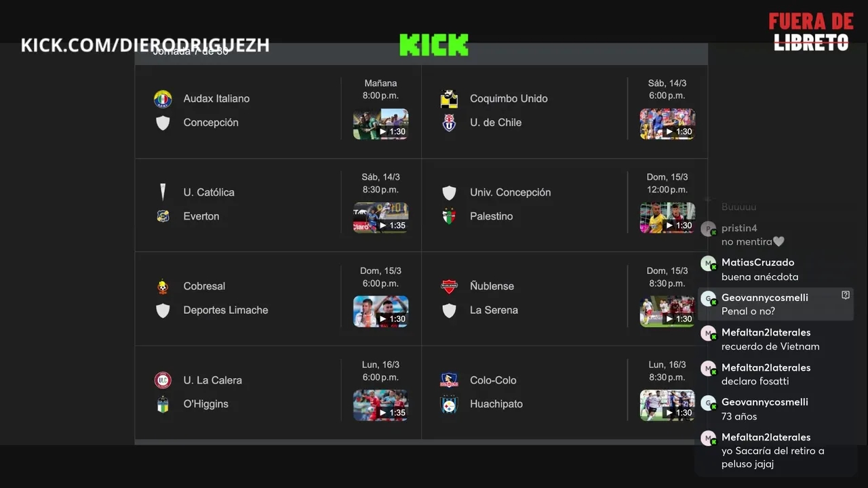Click the Palestino team crest

(x=449, y=216)
